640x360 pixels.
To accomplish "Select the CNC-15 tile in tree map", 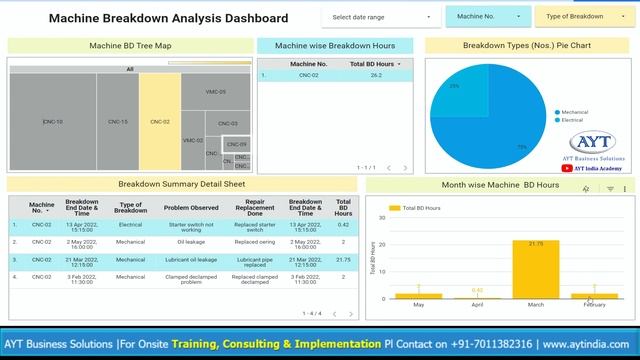I will point(118,122).
